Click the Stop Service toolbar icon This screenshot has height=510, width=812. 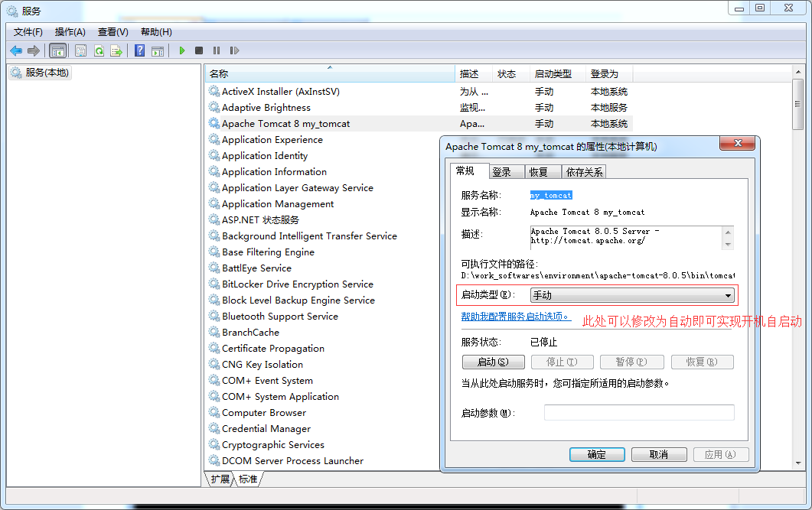click(x=199, y=50)
